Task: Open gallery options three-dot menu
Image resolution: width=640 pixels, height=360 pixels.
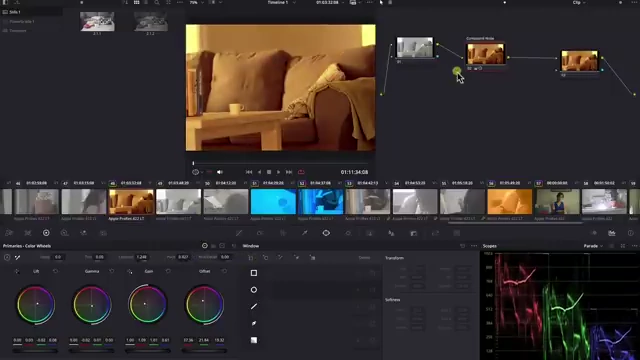Action: tap(180, 2)
